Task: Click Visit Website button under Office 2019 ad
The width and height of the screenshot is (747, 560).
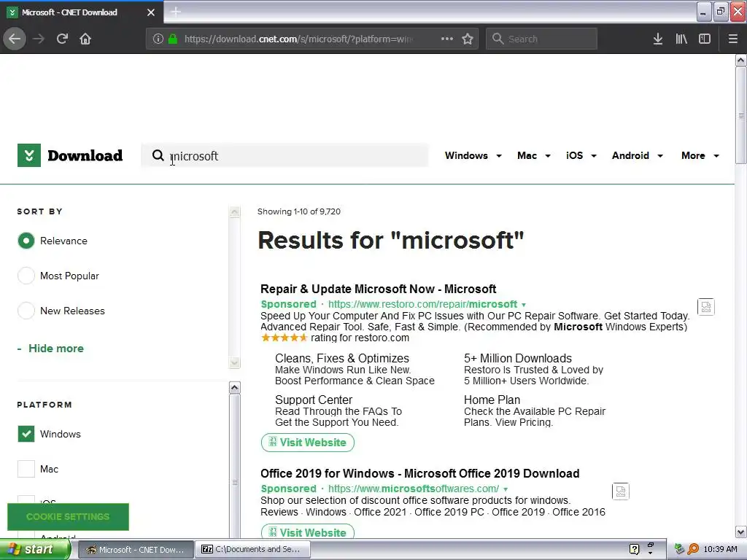Action: (308, 532)
